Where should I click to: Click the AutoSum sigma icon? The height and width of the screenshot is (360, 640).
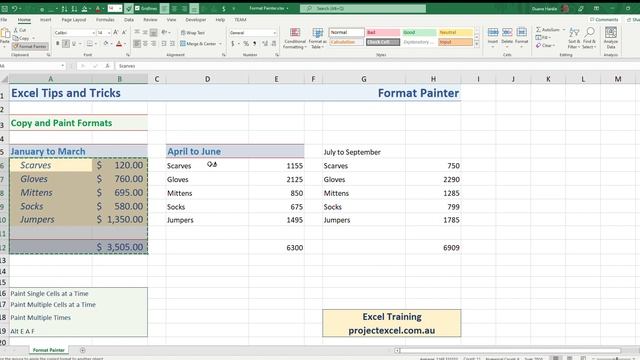tap(538, 30)
